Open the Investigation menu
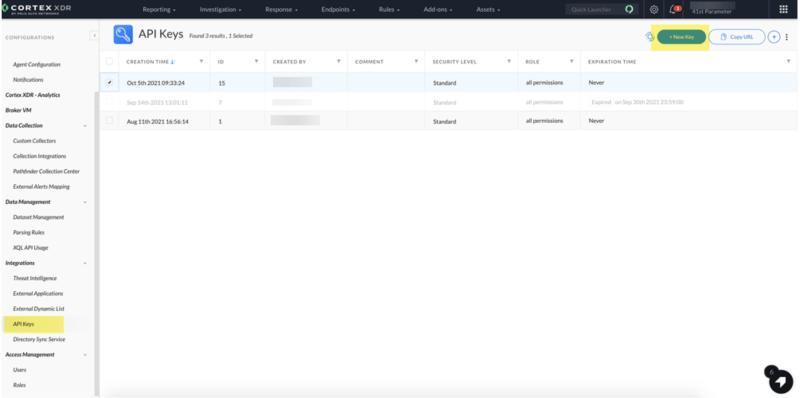 coord(220,10)
